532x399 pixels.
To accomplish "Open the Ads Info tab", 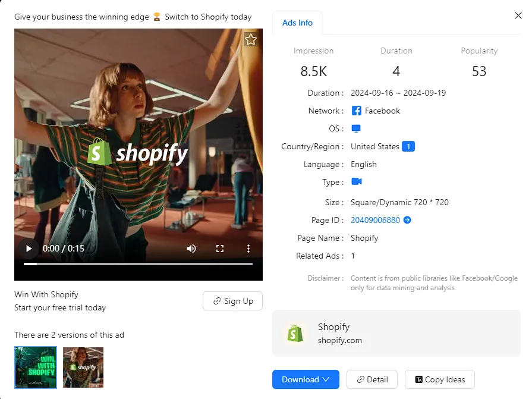I will click(x=297, y=23).
